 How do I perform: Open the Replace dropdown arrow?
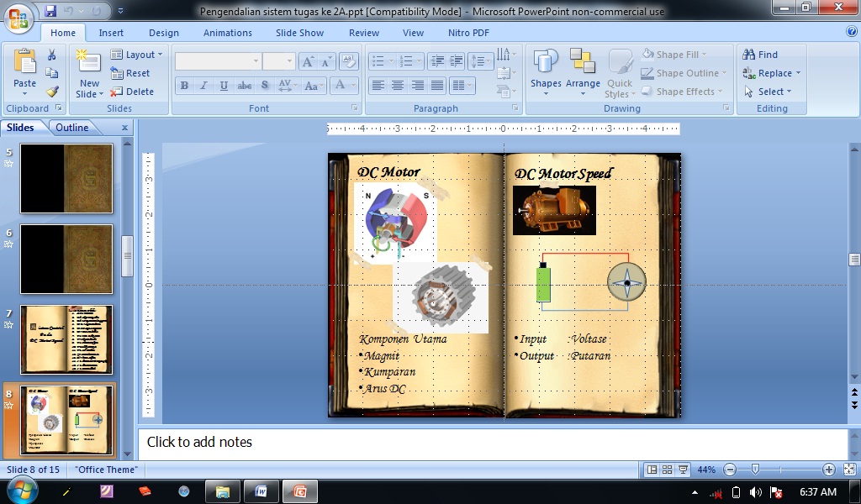[x=799, y=73]
